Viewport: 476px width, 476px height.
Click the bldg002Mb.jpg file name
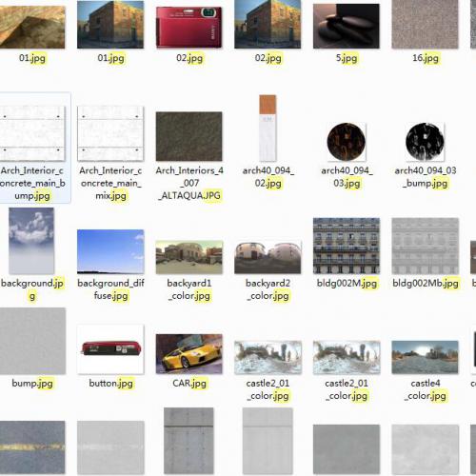click(426, 283)
